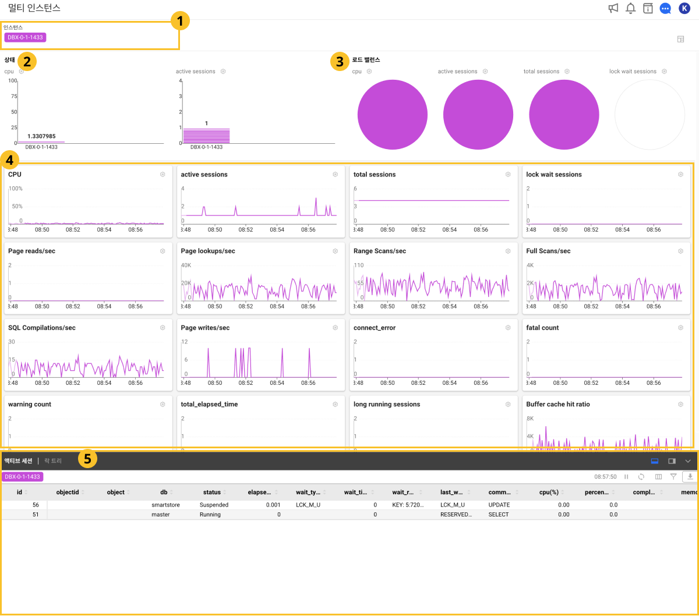
Task: Select the 액티브 세션 tab
Action: tap(18, 461)
